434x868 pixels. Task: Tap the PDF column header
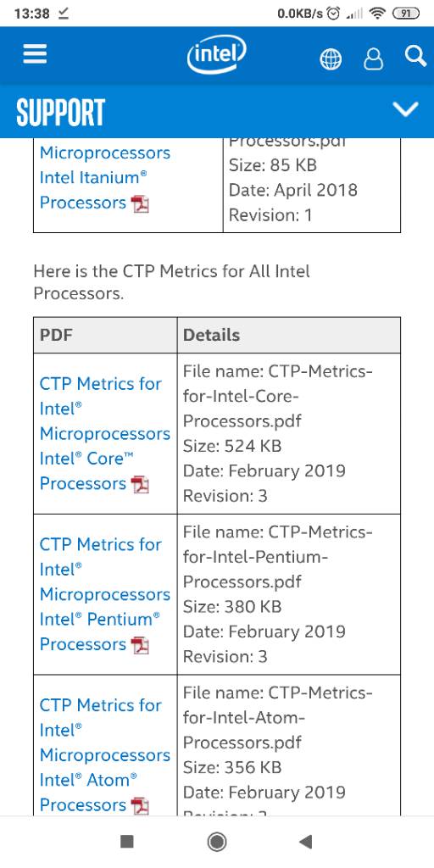coord(56,335)
